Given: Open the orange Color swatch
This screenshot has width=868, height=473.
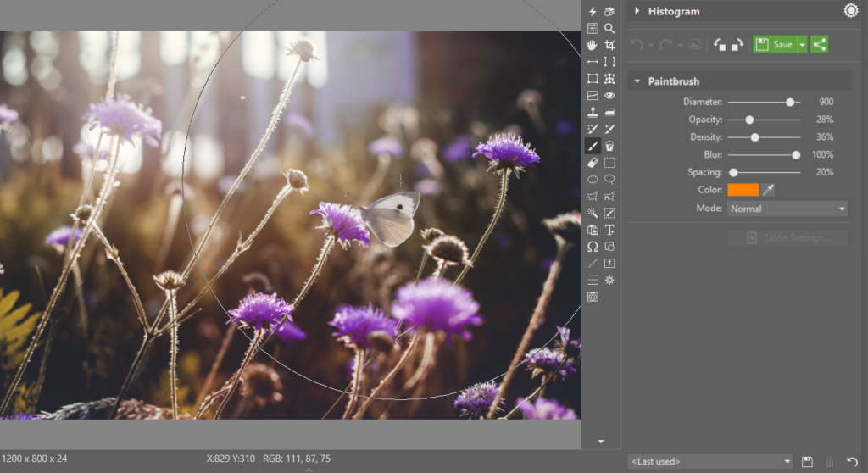Looking at the screenshot, I should 743,190.
